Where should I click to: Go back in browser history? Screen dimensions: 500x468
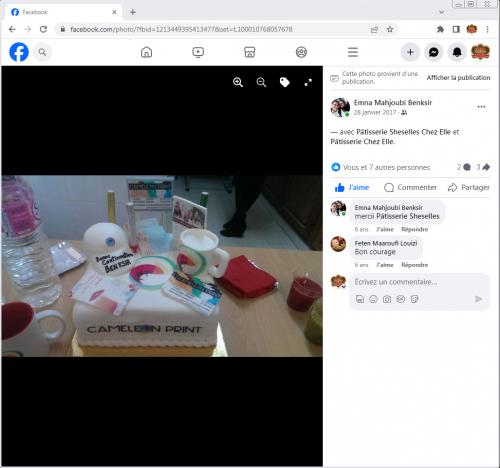pyautogui.click(x=12, y=29)
